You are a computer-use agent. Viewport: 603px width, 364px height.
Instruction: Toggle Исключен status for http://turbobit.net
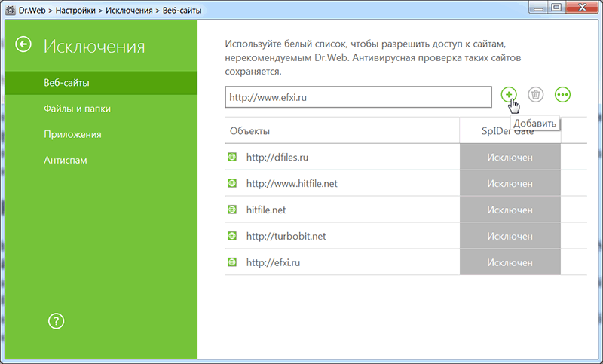510,236
